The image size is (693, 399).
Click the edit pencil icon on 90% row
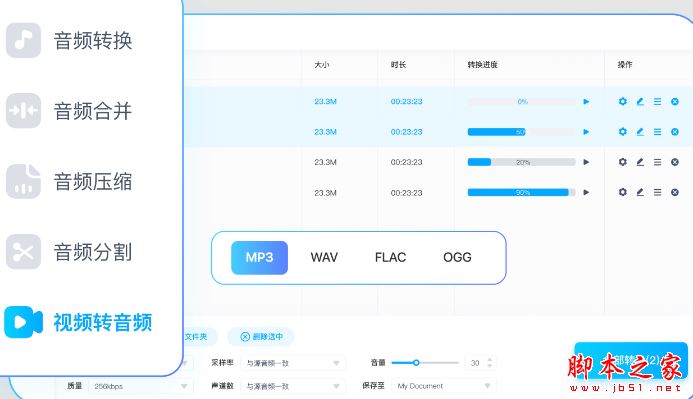point(640,192)
